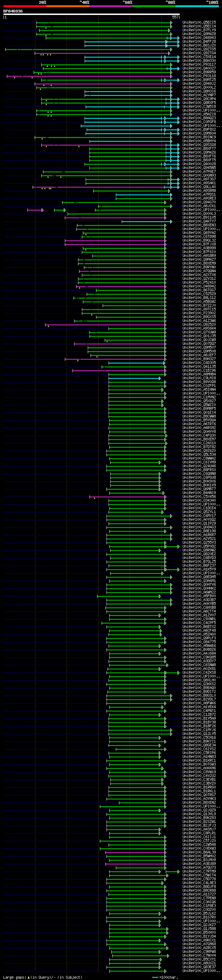
Task: Select hit label UniRef100_Q9C9P4
Action: coord(199,99)
